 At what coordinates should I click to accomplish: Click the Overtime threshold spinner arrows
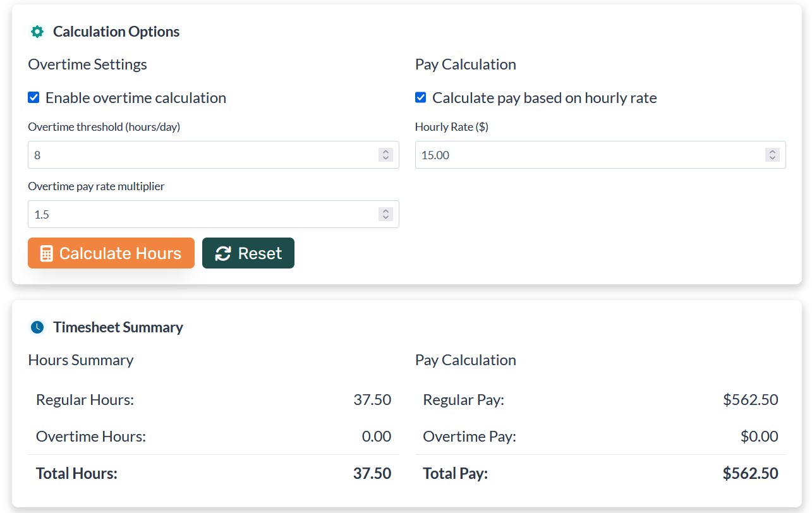pos(385,155)
